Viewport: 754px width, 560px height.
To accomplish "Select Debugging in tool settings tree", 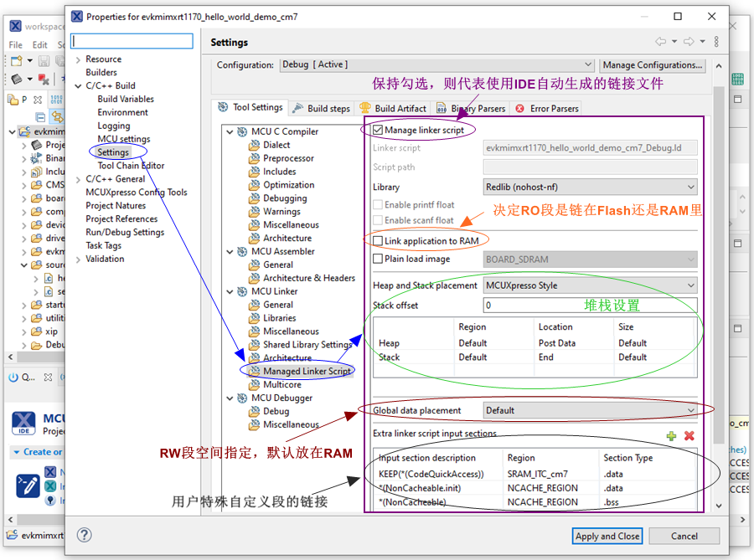I will click(x=285, y=198).
